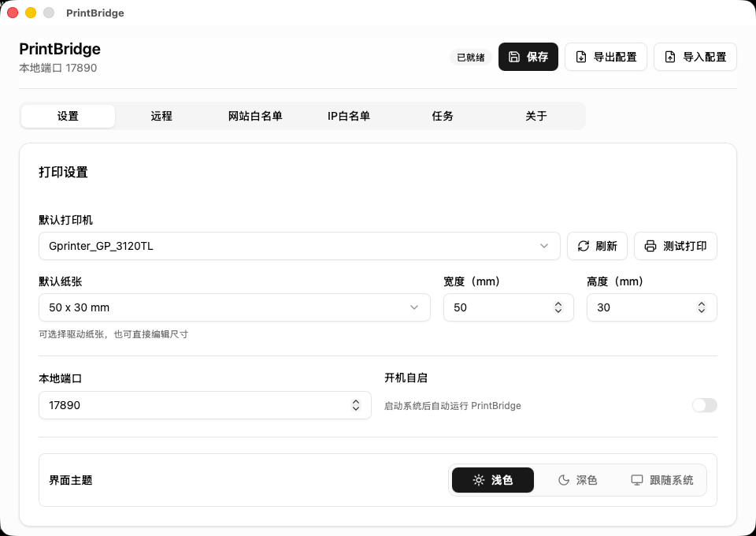Click the sun icon for 浅色 theme

pyautogui.click(x=478, y=480)
